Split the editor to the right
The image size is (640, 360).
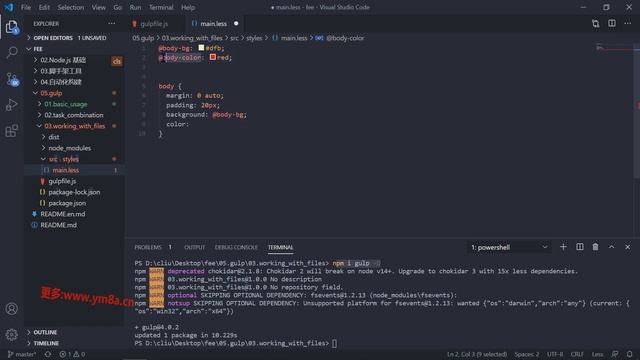(x=612, y=24)
